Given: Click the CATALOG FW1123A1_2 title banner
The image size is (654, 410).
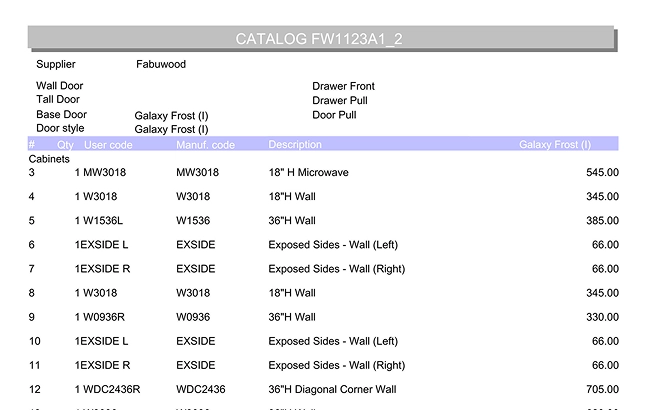Looking at the screenshot, I should pos(322,38).
